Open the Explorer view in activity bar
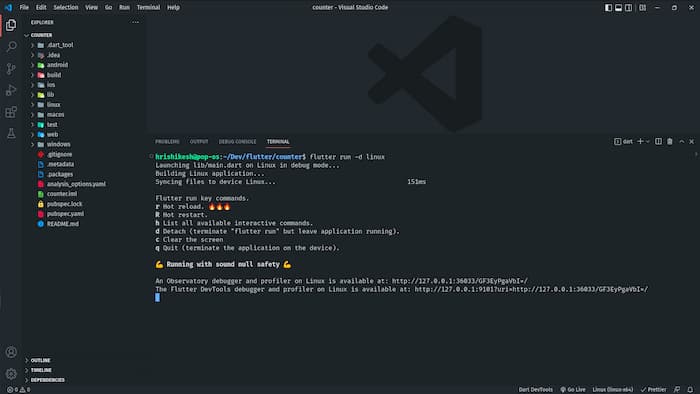This screenshot has height=394, width=700. (11, 25)
